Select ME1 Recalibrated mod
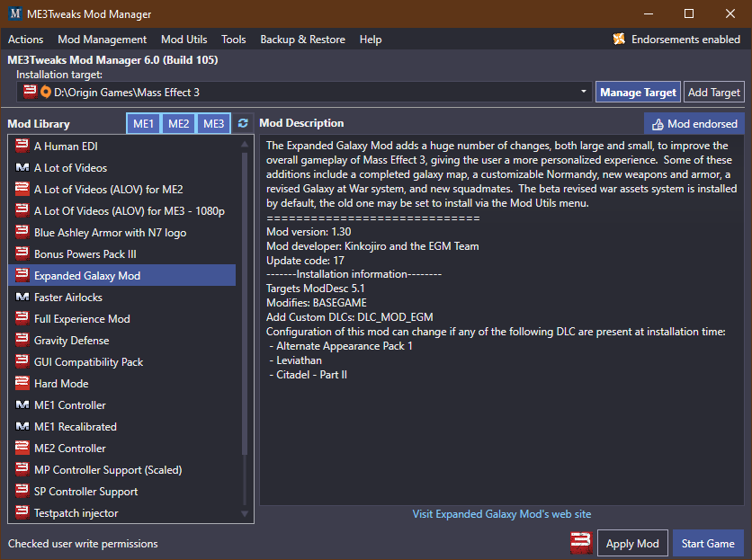Viewport: 752px width, 560px height. (122, 426)
